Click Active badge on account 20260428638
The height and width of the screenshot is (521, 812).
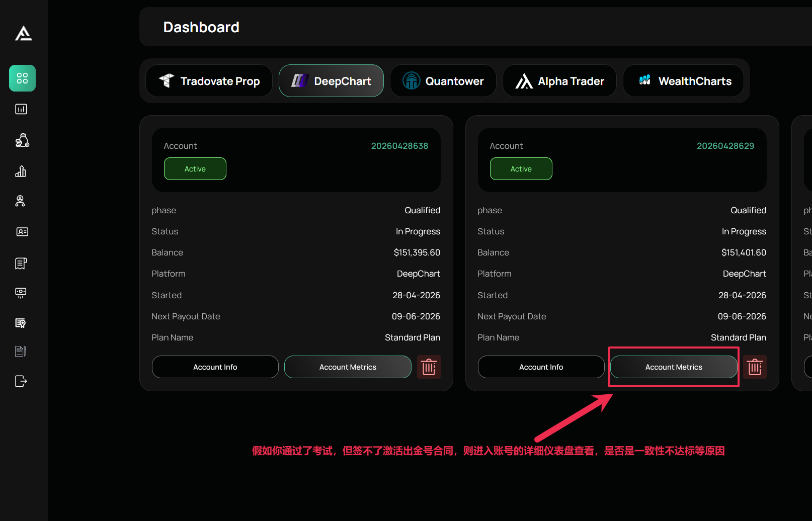tap(195, 169)
